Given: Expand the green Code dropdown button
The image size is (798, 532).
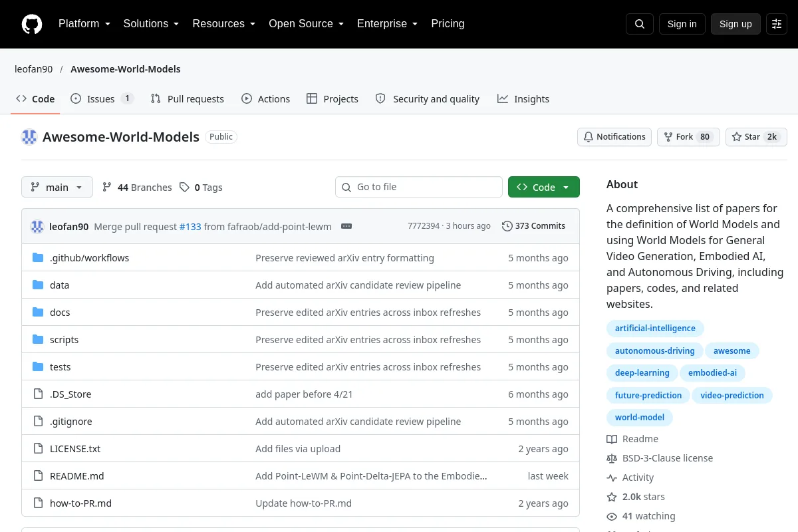Looking at the screenshot, I should (544, 188).
